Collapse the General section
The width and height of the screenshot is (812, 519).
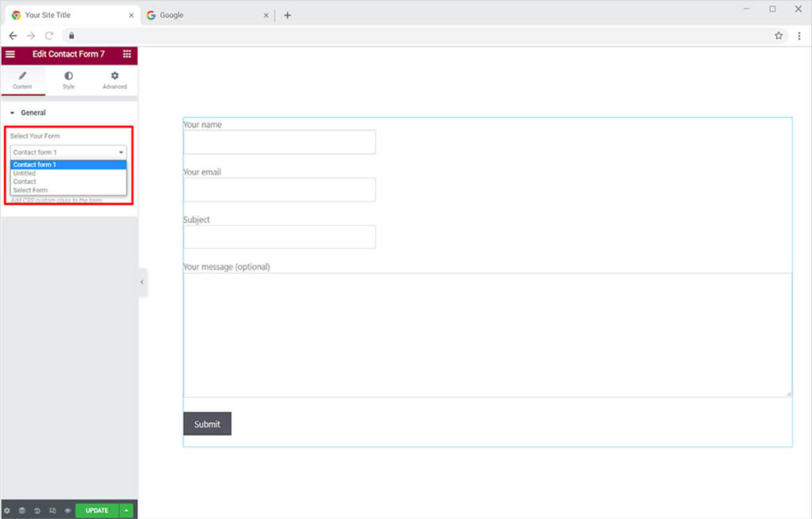13,113
